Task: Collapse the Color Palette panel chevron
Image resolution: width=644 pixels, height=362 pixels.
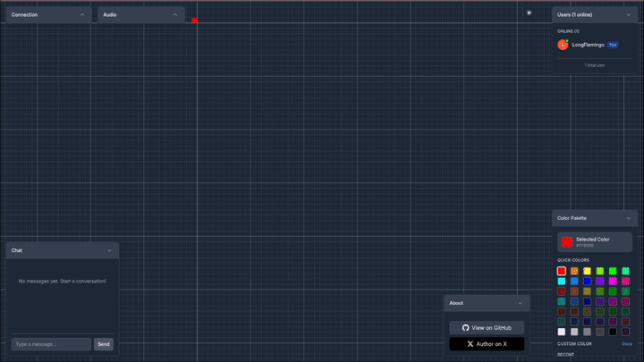Action: pos(628,218)
